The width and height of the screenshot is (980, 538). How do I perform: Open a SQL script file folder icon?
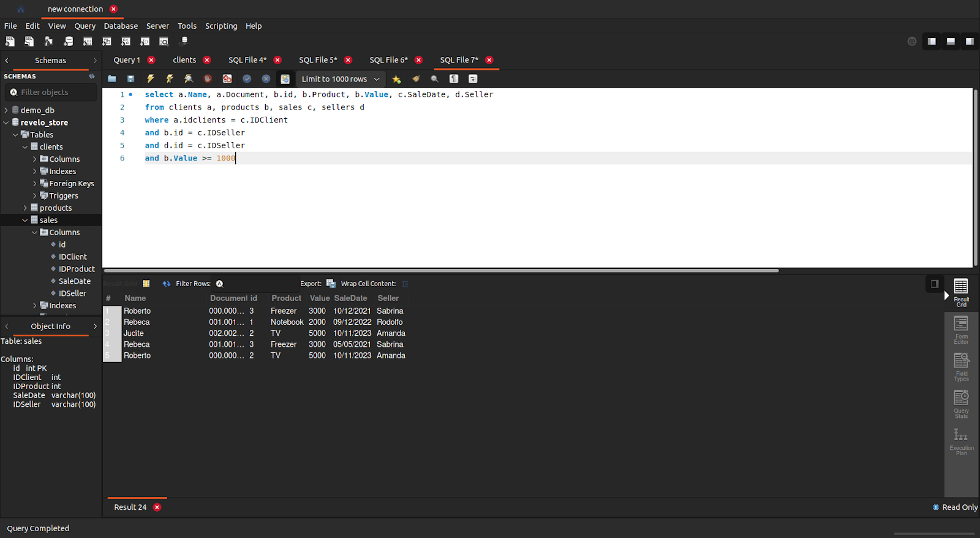tap(111, 78)
